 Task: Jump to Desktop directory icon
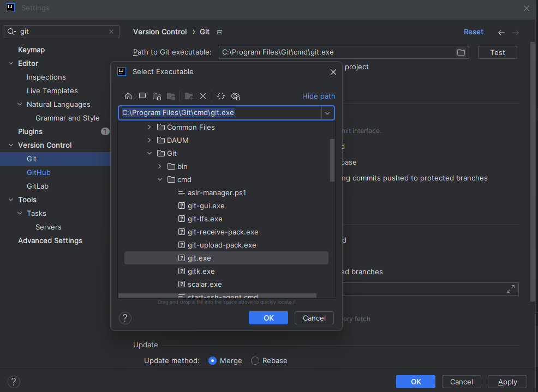tap(142, 96)
